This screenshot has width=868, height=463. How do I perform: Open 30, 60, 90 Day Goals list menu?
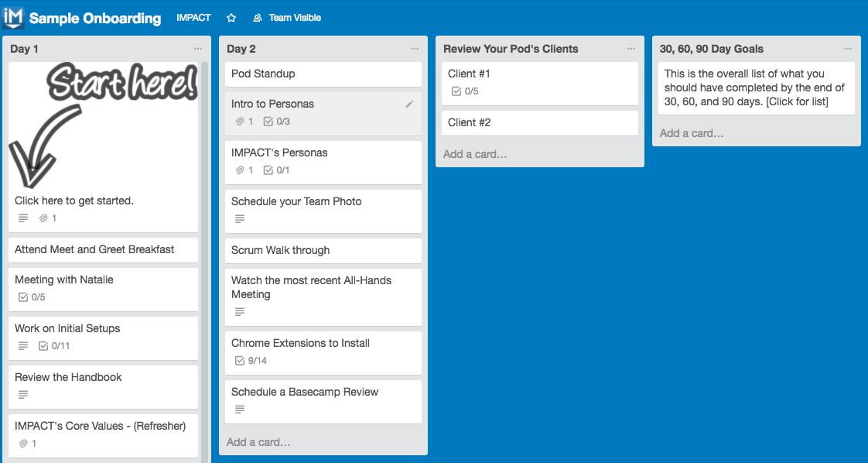tap(848, 49)
